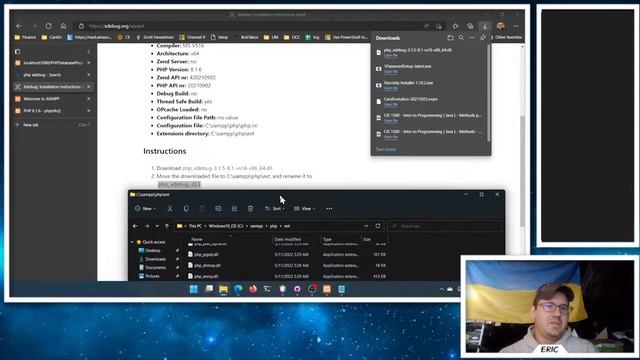640x360 pixels.
Task: Click the php_xdebug dll download link in Instructions
Action: point(227,168)
